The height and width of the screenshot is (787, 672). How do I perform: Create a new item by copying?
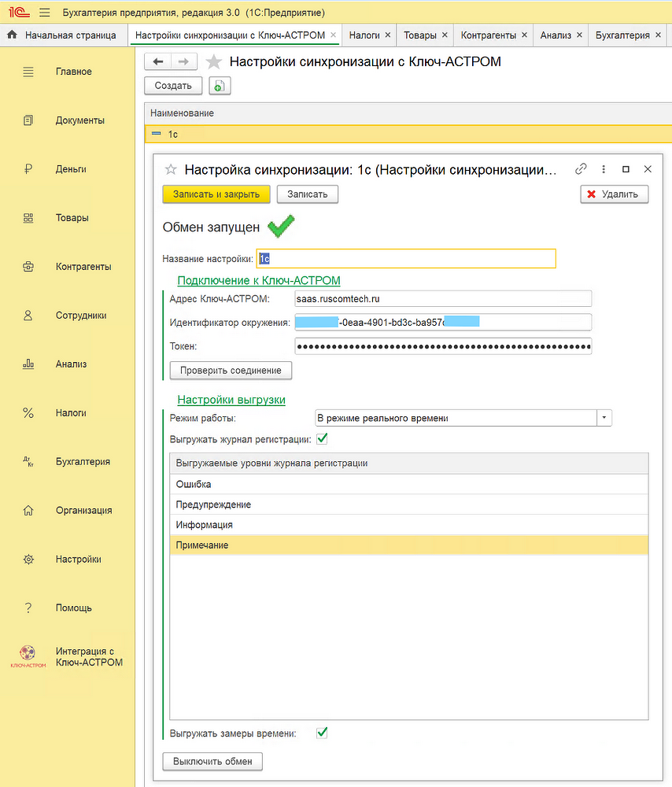pos(220,86)
